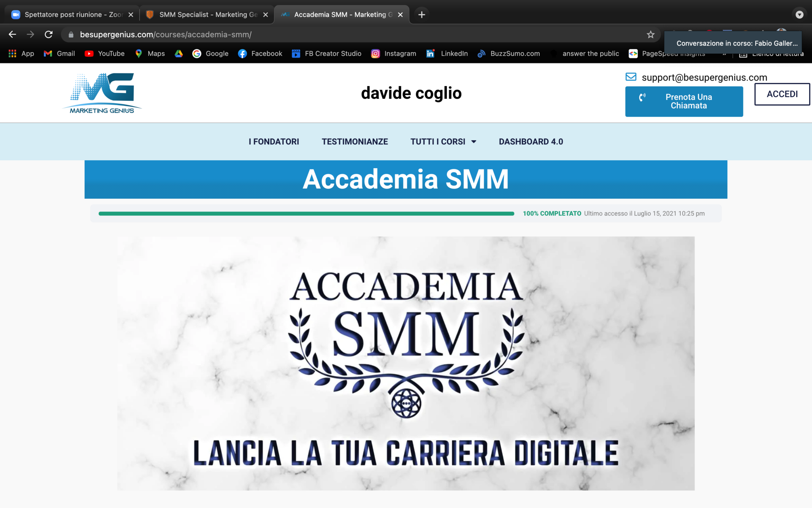Open the tab search dropdown arrow
The height and width of the screenshot is (508, 812).
[x=799, y=15]
